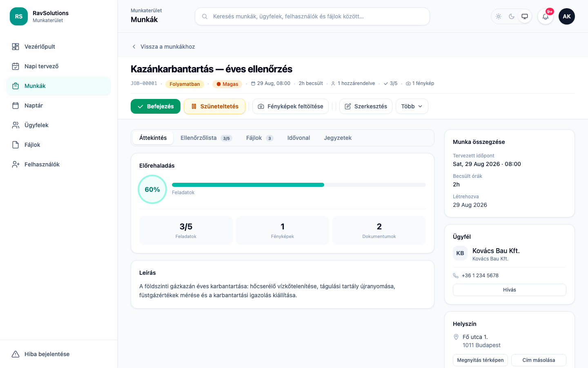Open the Fájlok tab with 3 badge
This screenshot has width=588, height=368.
click(260, 138)
